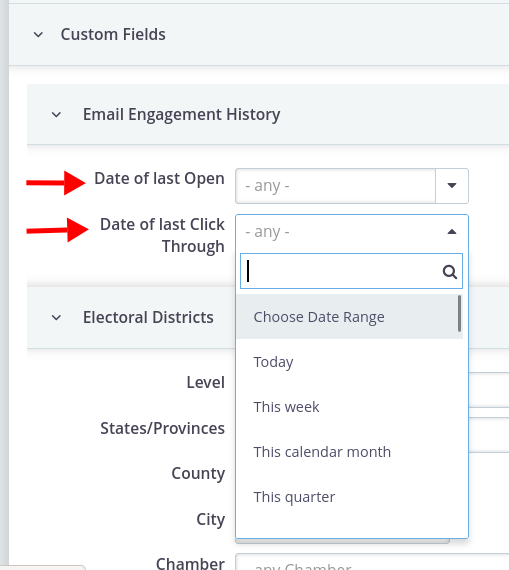
Task: Collapse the Electoral Districts chevron
Action: pyautogui.click(x=56, y=318)
